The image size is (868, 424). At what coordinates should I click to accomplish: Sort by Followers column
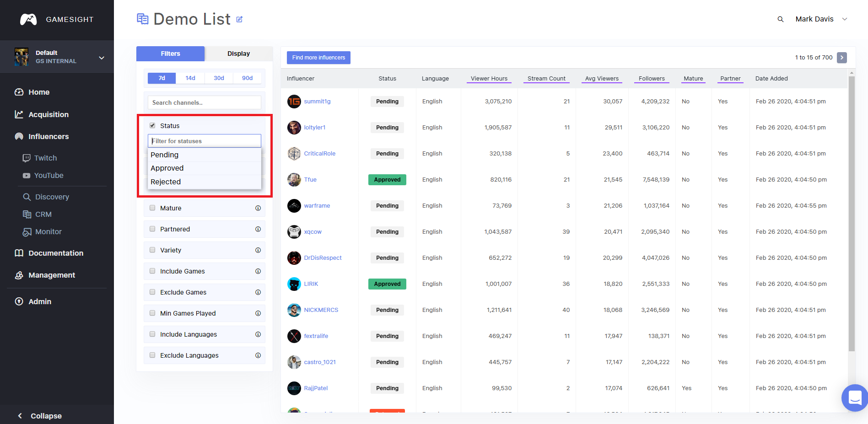click(x=652, y=79)
